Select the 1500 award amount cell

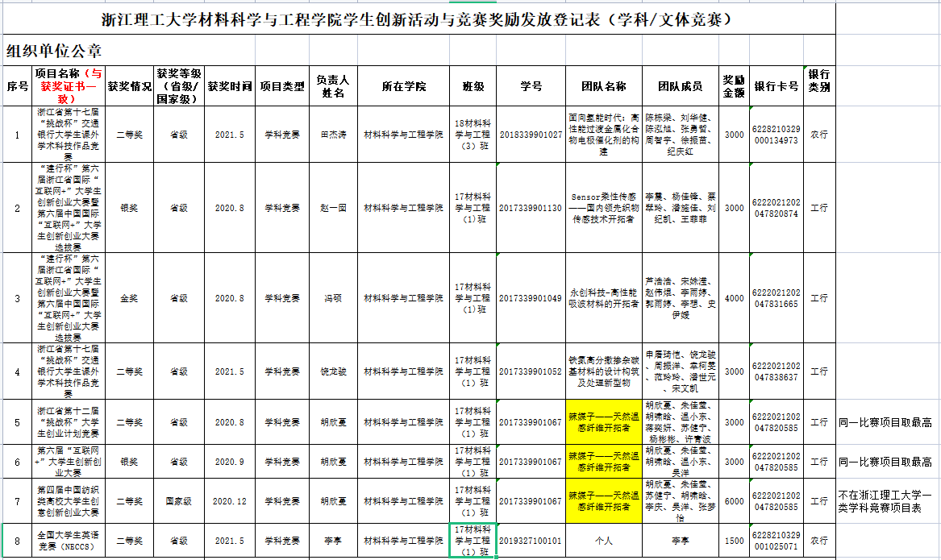734,541
